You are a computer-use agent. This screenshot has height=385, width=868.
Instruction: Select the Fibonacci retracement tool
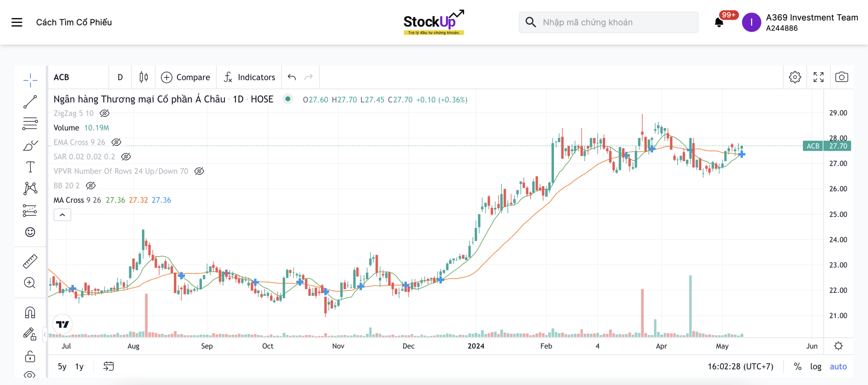(30, 124)
